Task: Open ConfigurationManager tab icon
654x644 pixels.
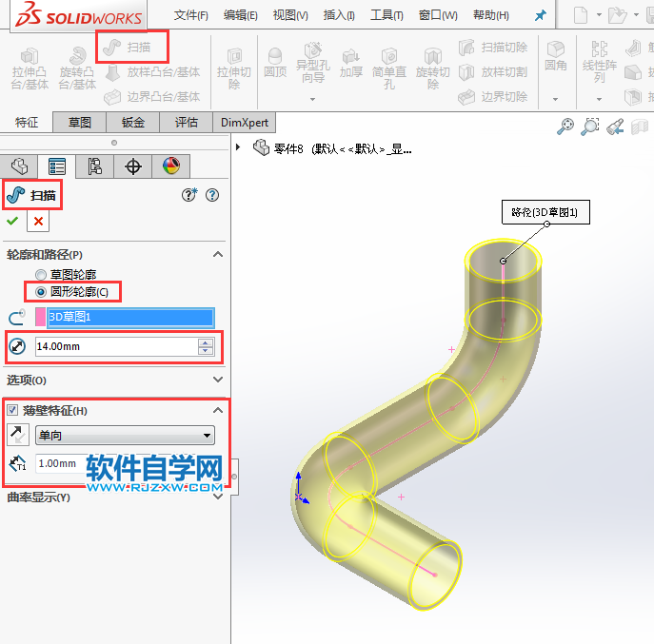Action: 94,166
